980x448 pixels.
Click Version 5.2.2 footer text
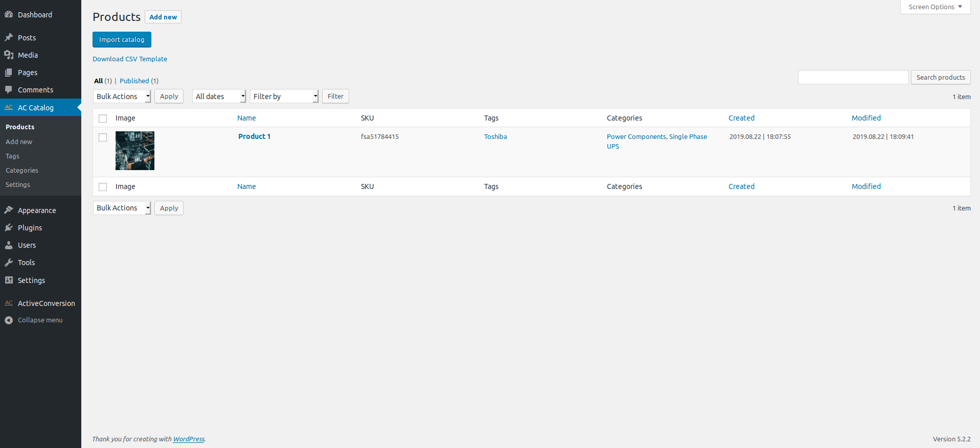[x=951, y=439]
